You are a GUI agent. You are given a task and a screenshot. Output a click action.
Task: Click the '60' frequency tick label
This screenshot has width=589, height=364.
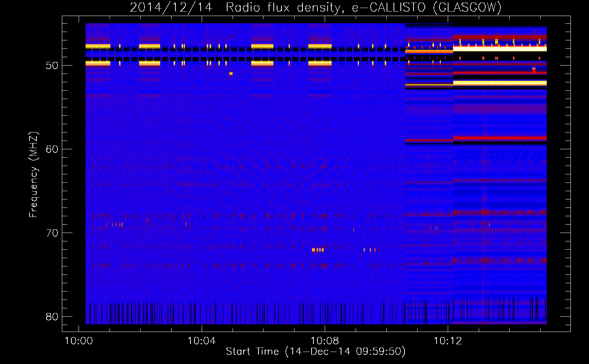52,150
